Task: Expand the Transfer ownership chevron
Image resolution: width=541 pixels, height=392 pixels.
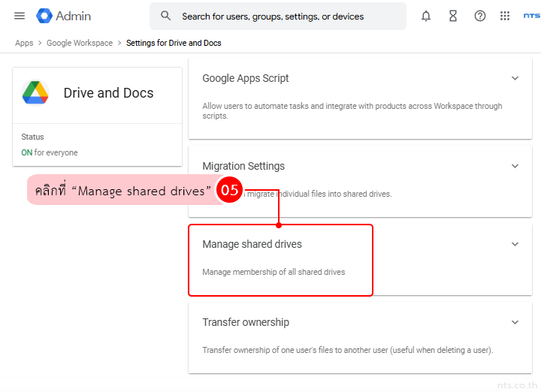Action: click(x=515, y=322)
